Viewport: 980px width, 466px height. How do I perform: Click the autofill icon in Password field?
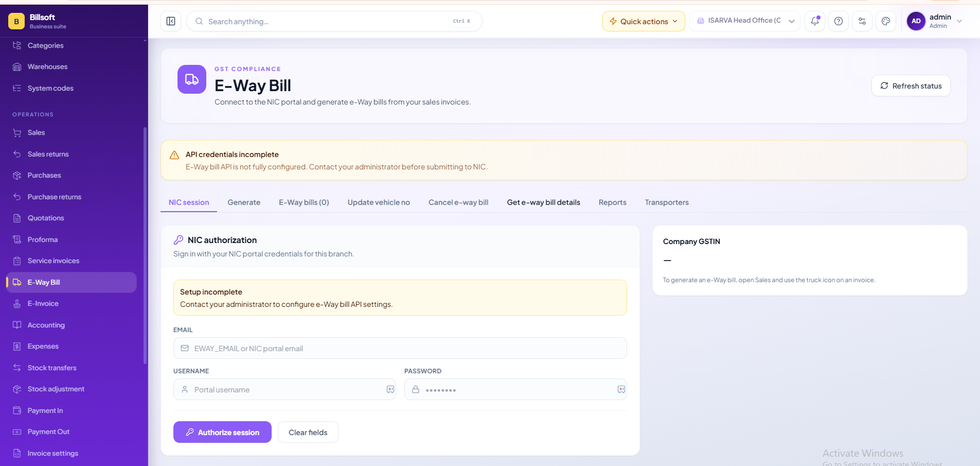point(621,389)
